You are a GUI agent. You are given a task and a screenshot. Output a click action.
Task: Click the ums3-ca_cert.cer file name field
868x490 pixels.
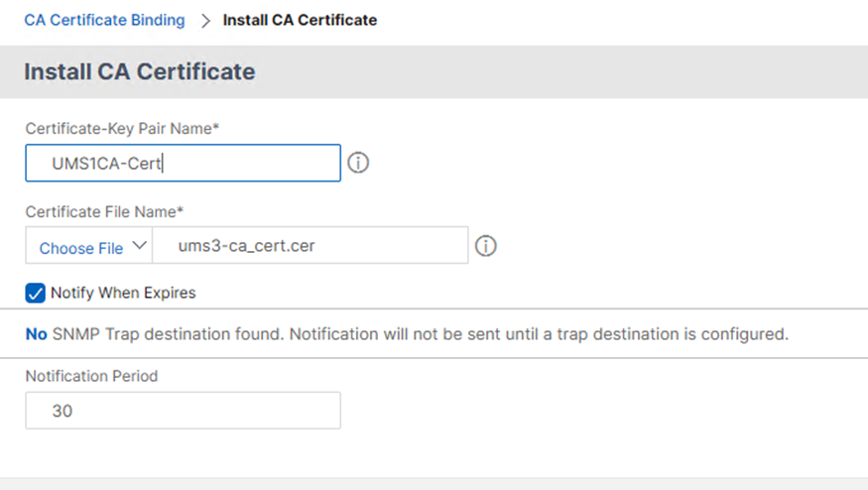[310, 246]
